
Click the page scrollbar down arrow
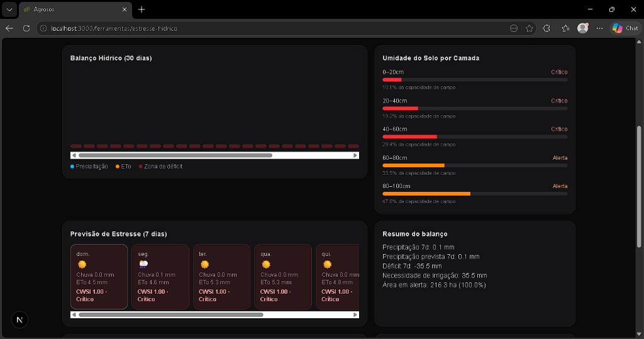tap(639, 334)
